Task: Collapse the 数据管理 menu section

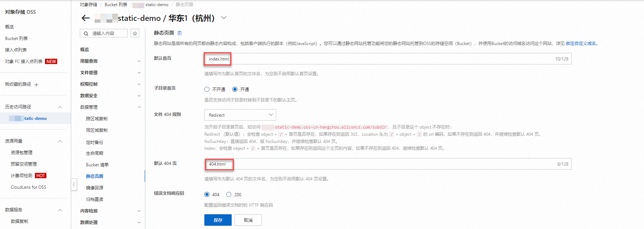Action: coord(139,107)
